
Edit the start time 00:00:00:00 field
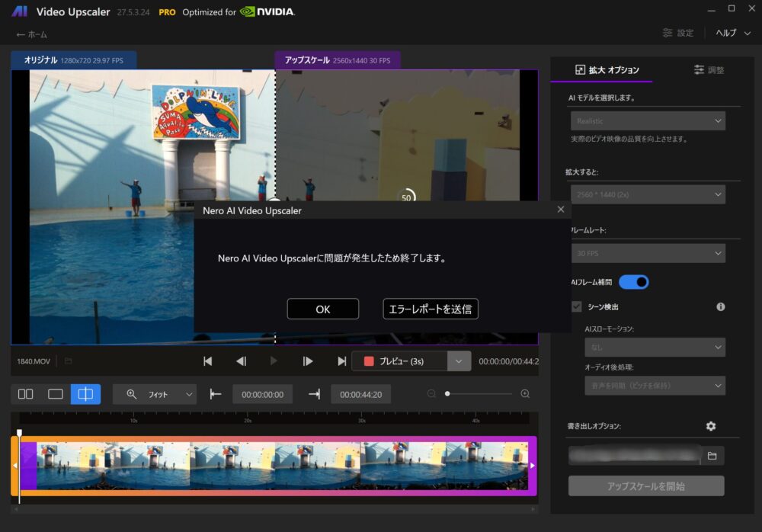point(262,394)
